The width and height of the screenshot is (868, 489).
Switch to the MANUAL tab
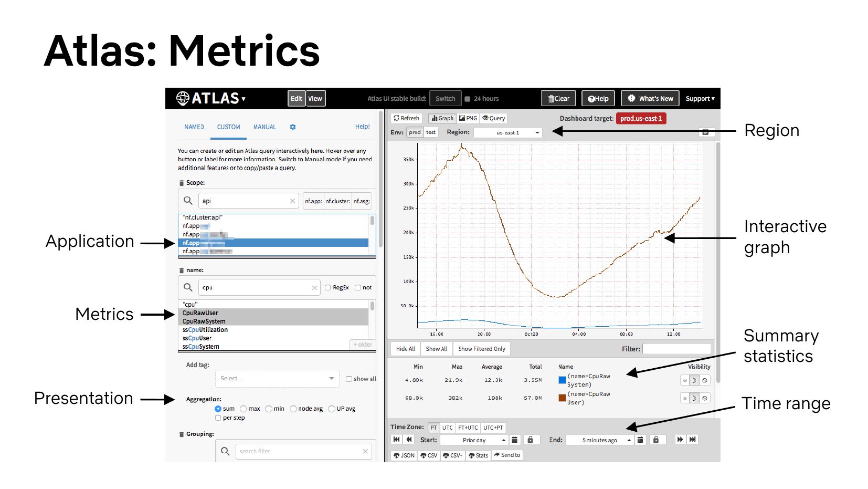264,127
